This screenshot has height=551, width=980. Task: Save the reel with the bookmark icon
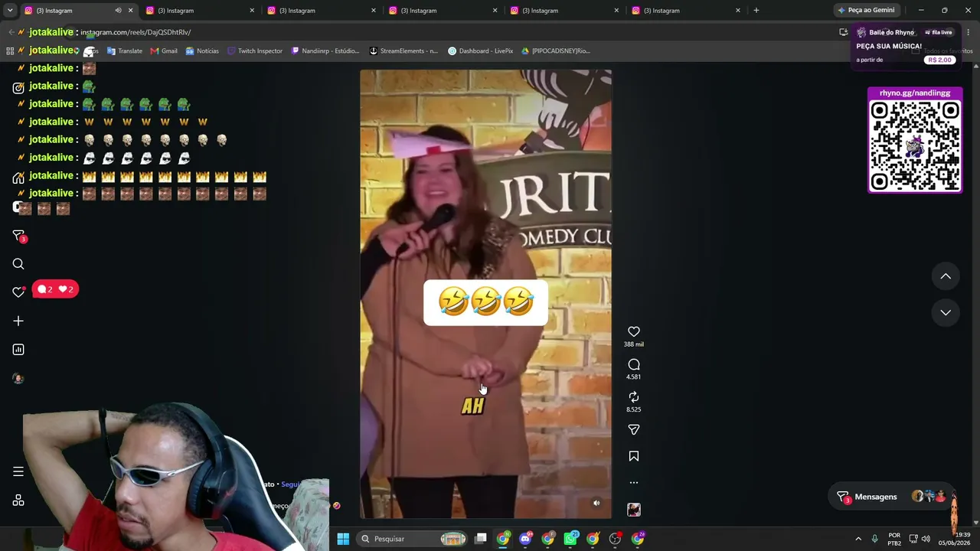tap(634, 456)
